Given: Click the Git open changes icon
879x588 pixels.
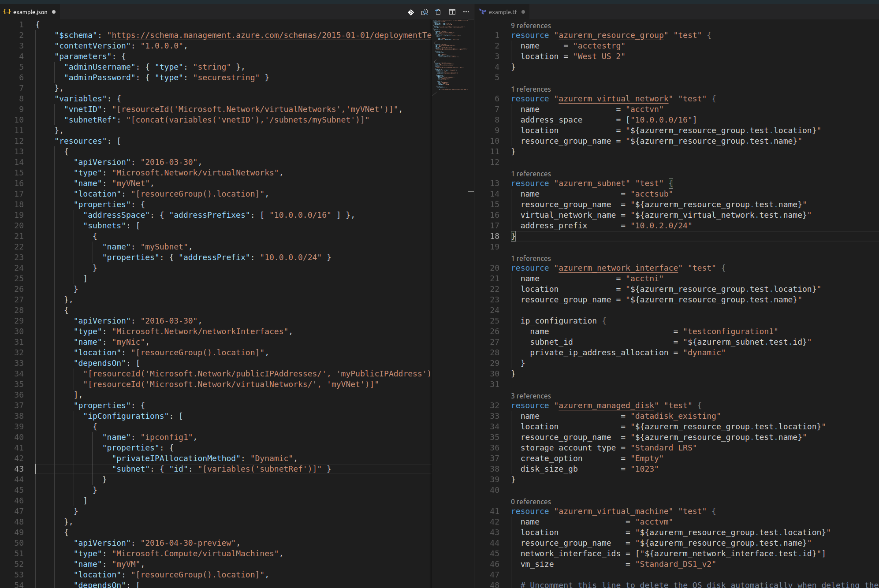Looking at the screenshot, I should pyautogui.click(x=411, y=12).
